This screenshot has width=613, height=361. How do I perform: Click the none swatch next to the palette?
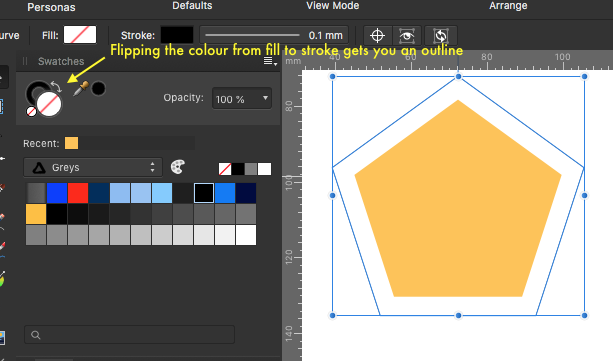click(x=225, y=169)
